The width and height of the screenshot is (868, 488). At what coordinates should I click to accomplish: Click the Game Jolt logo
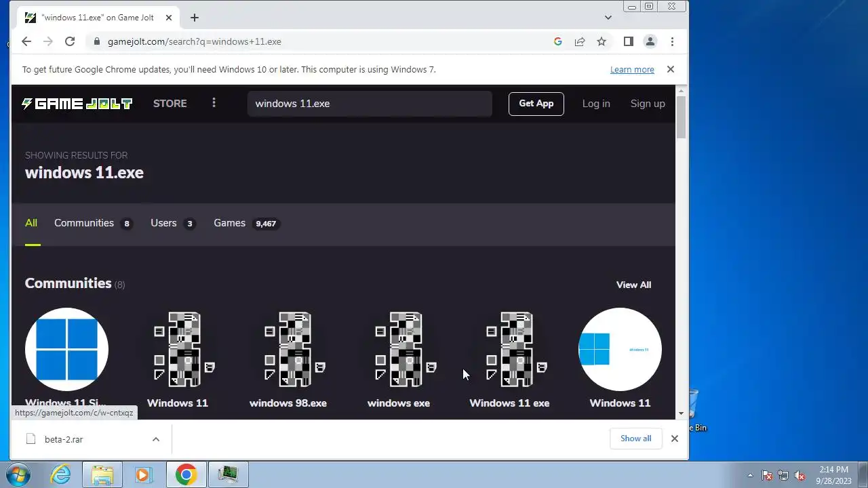pos(77,104)
